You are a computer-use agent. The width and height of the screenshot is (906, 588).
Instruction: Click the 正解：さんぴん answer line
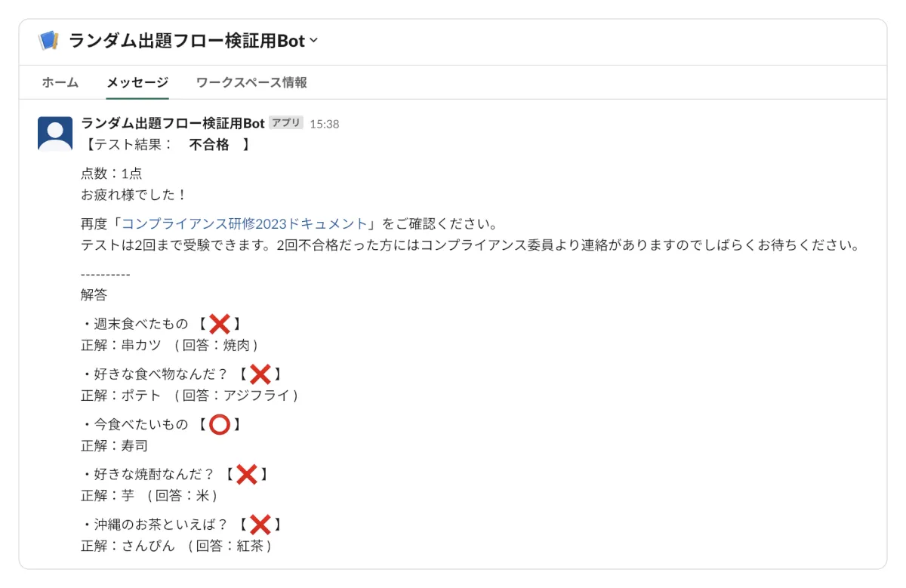128,546
